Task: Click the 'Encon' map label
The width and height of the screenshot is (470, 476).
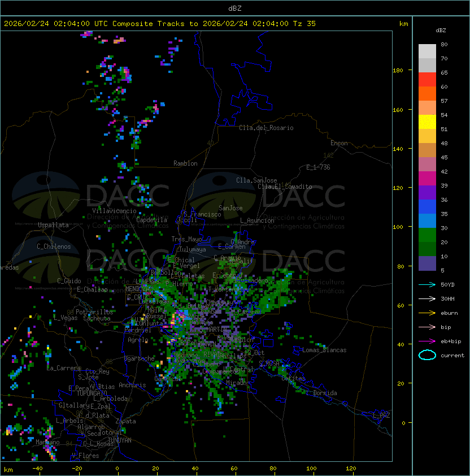Action: (339, 143)
